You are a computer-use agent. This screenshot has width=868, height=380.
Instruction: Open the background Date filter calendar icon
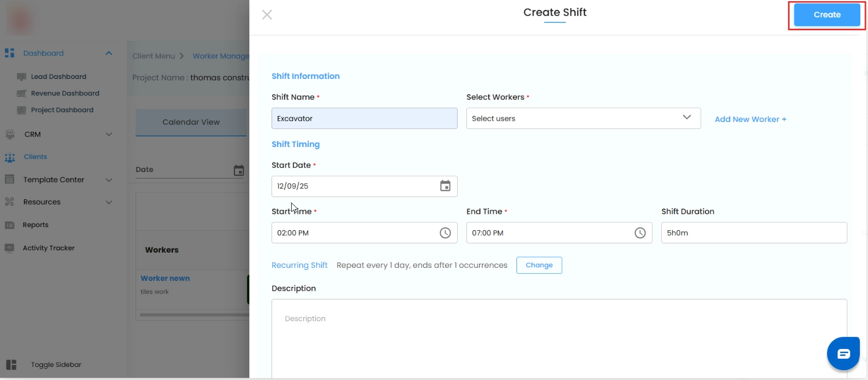pyautogui.click(x=238, y=170)
